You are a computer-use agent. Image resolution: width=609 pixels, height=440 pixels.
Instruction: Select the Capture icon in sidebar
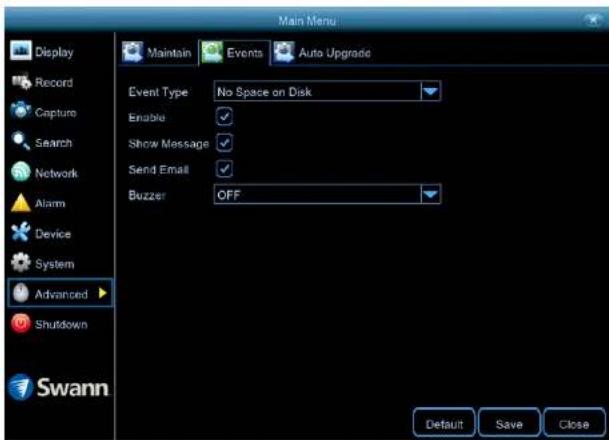tap(21, 111)
